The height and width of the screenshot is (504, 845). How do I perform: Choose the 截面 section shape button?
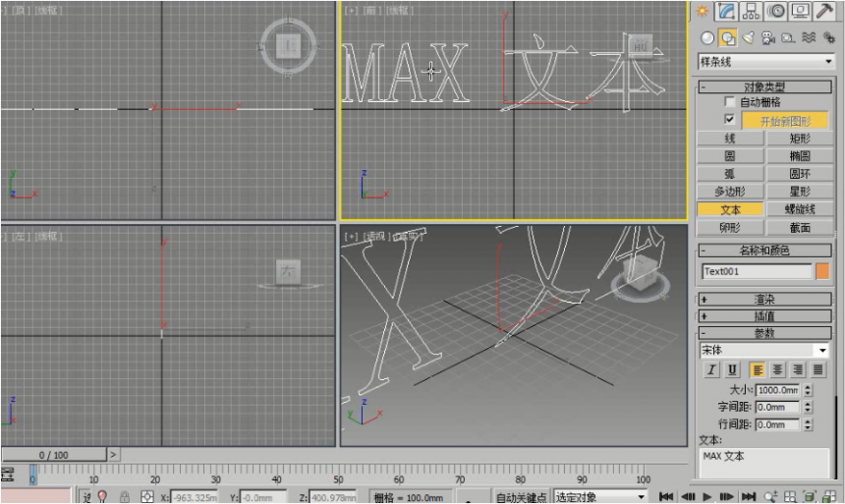[800, 228]
